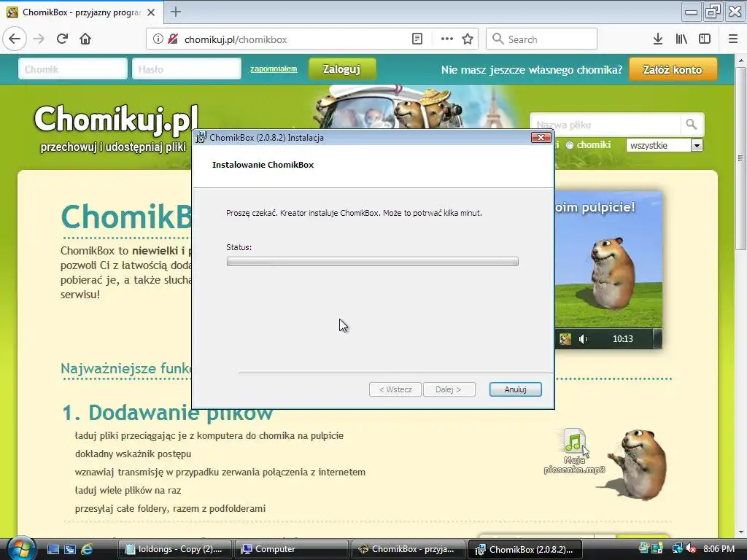
Task: Click the address bar URL chomikuj.pl/chomikbox
Action: pos(236,39)
